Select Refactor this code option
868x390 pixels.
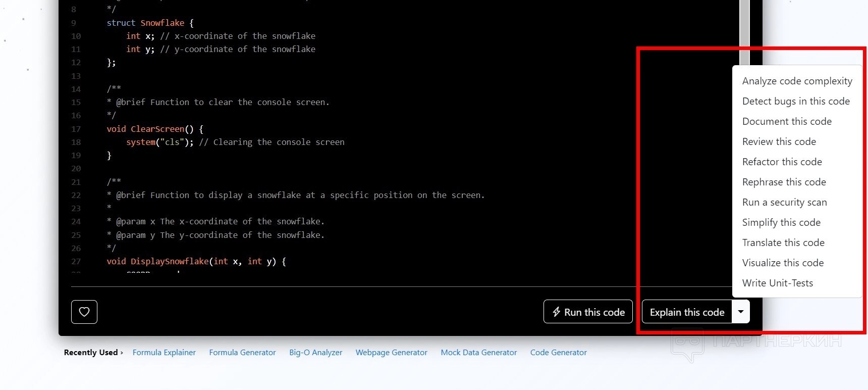[782, 162]
